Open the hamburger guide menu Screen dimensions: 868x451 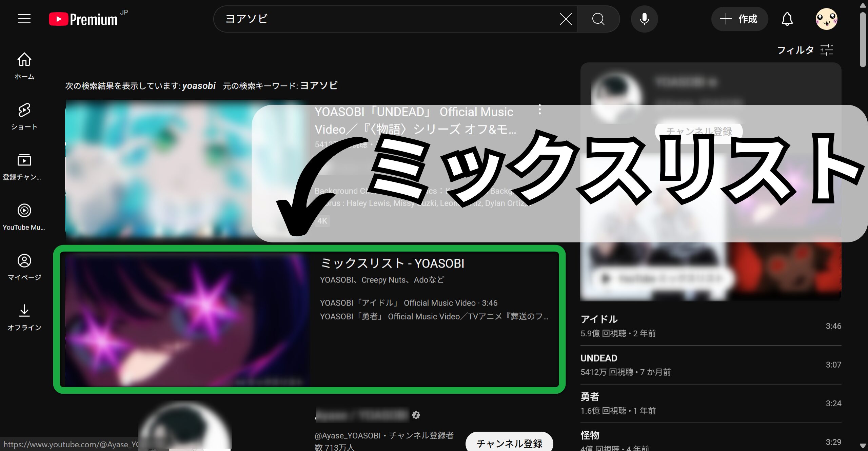(24, 19)
